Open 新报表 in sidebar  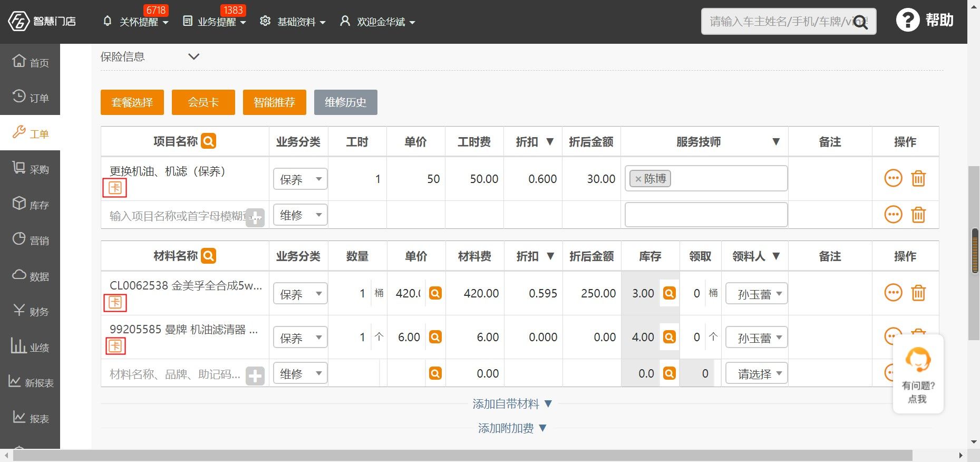coord(30,382)
